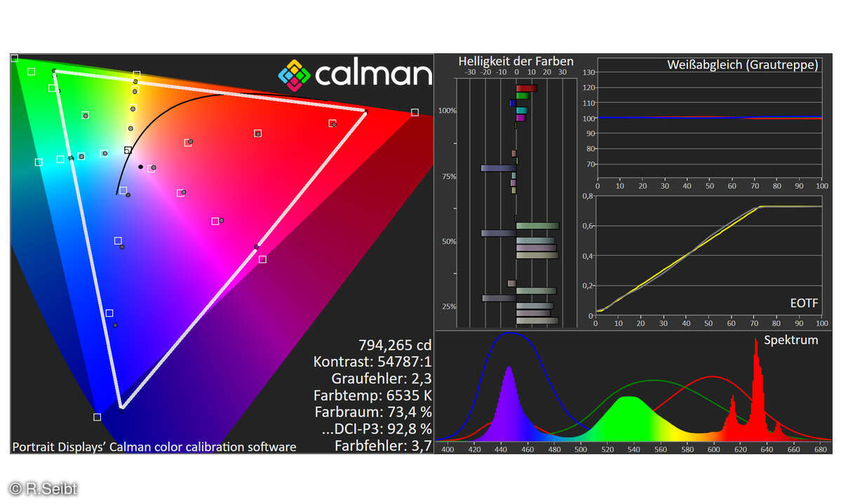
Task: Select the '...DCI-P3: 92,8 %' readout
Action: 377,429
